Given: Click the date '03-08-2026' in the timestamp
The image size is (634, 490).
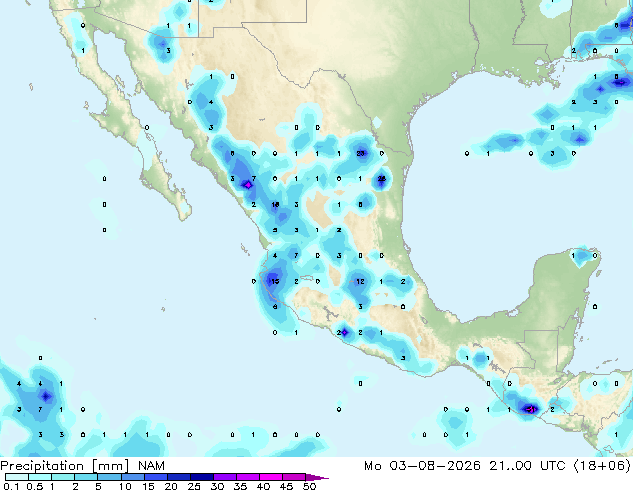Looking at the screenshot, I should click(x=435, y=466).
